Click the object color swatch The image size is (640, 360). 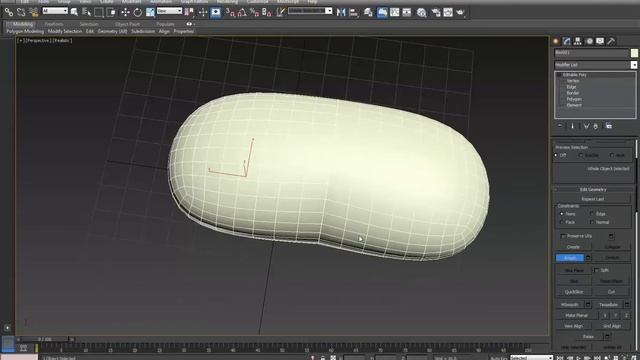point(634,53)
